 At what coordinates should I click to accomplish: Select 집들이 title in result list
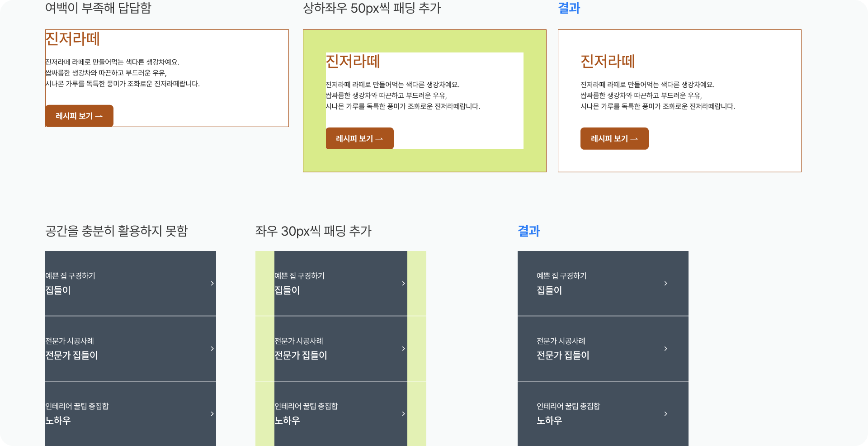click(x=549, y=290)
